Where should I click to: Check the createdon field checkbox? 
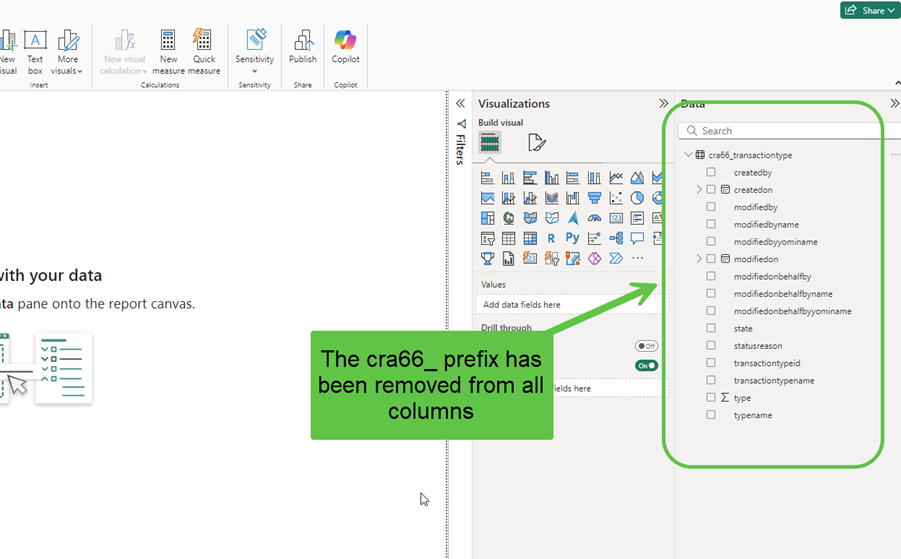(711, 189)
